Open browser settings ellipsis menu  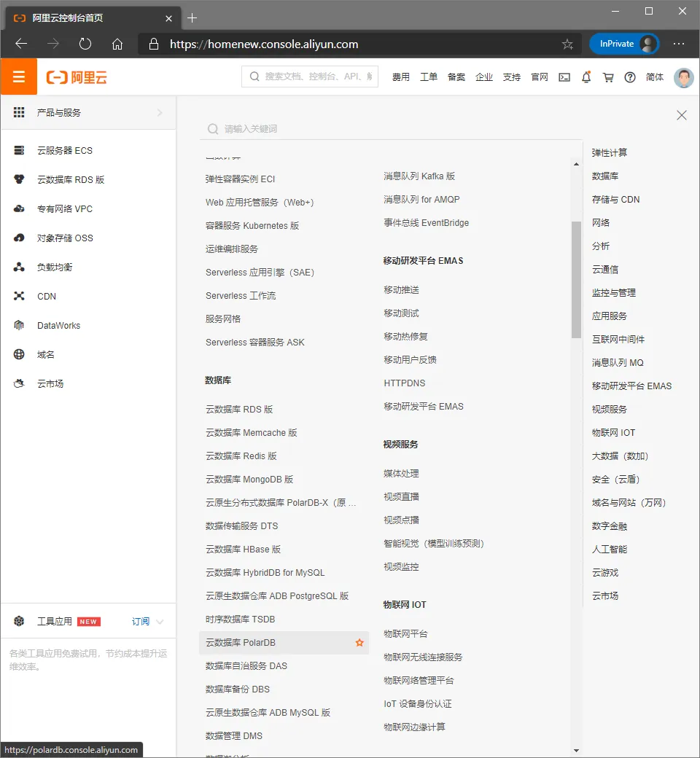click(x=679, y=44)
